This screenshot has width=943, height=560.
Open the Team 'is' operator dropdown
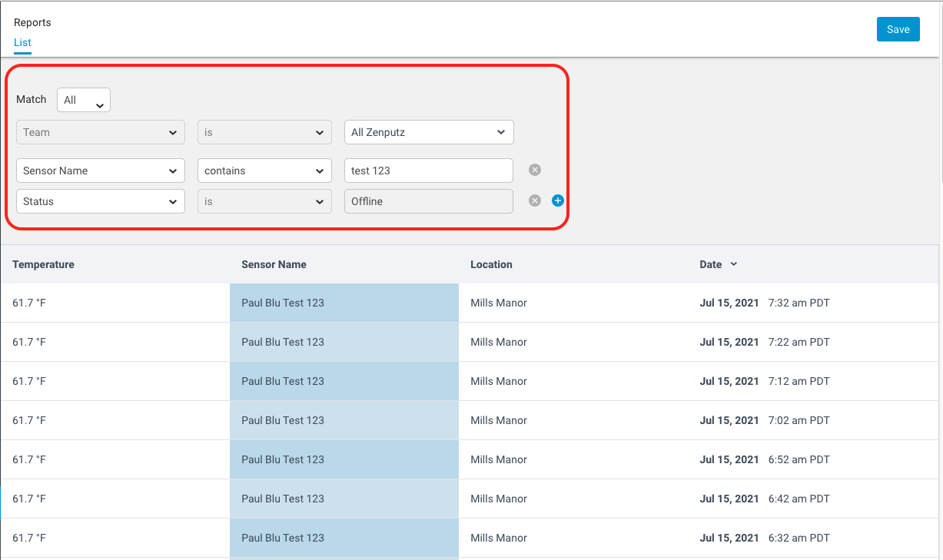[264, 132]
